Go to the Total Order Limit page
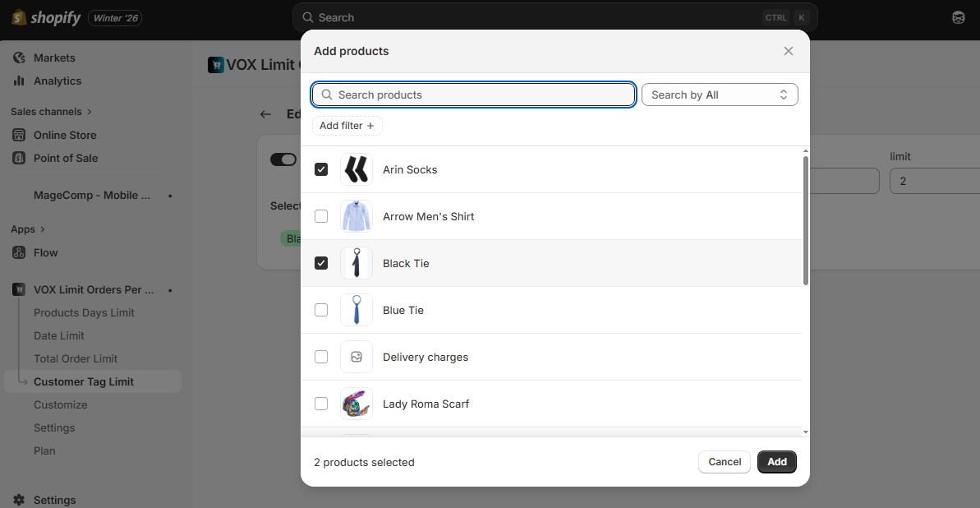The image size is (980, 508). [x=76, y=358]
